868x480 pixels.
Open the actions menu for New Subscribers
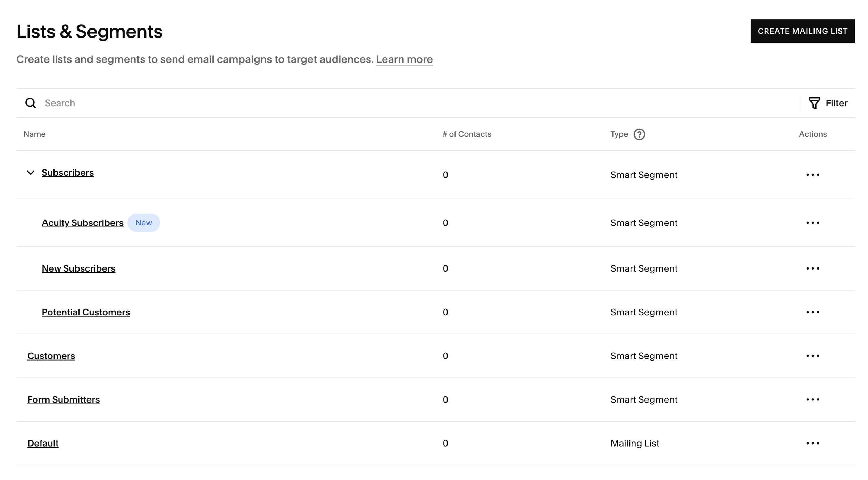click(x=813, y=268)
